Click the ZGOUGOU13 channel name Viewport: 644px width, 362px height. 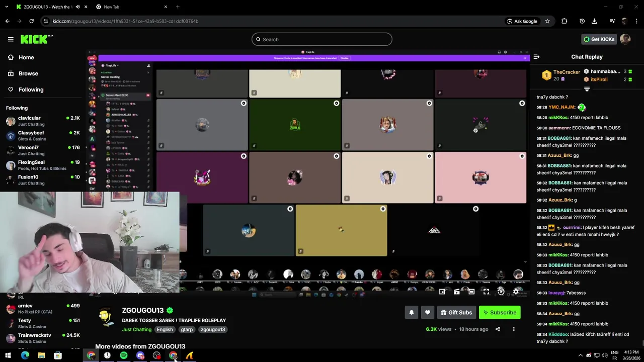pos(143,310)
